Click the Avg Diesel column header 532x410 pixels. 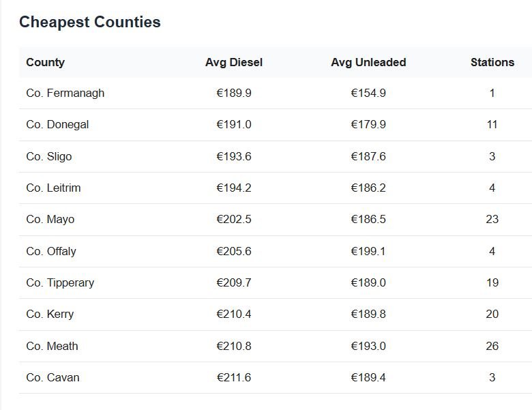(x=233, y=62)
